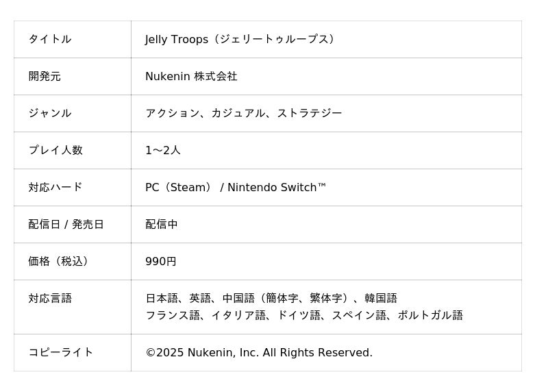Select the 1〜2人 player count value
This screenshot has height=392, width=548.
point(163,150)
